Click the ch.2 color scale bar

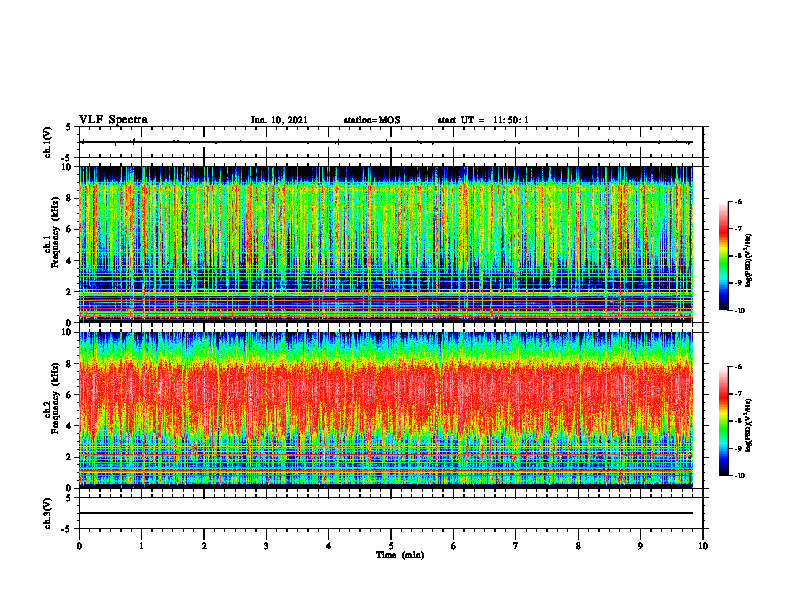coord(724,421)
